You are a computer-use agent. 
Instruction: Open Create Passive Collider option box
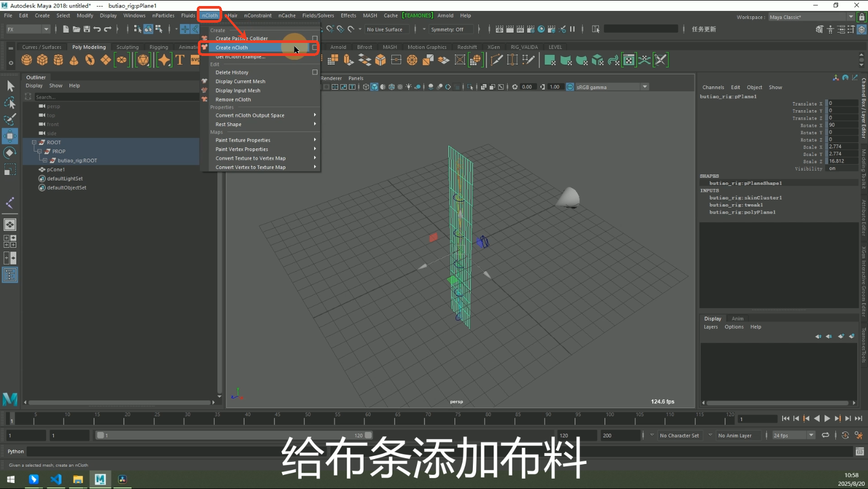(314, 39)
